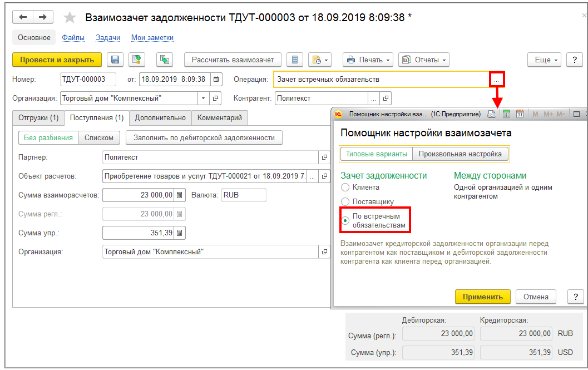
Task: Click the Номер input field
Action: tap(88, 80)
